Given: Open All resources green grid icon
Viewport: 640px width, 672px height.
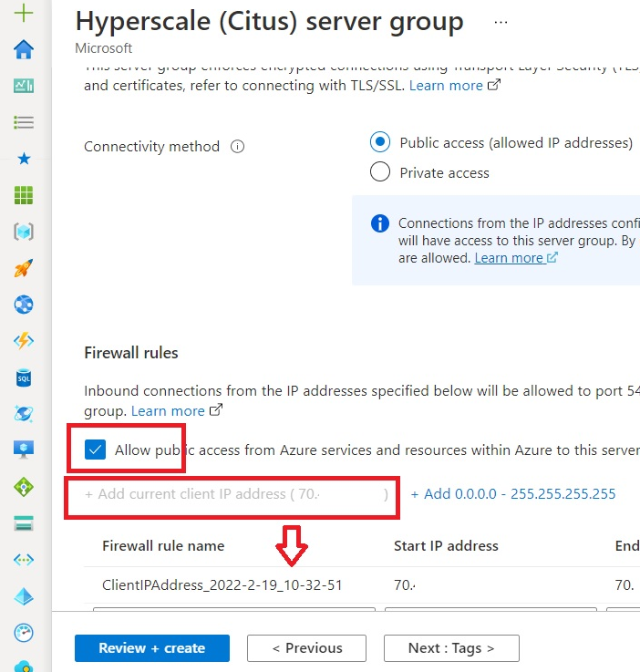Looking at the screenshot, I should 24,195.
